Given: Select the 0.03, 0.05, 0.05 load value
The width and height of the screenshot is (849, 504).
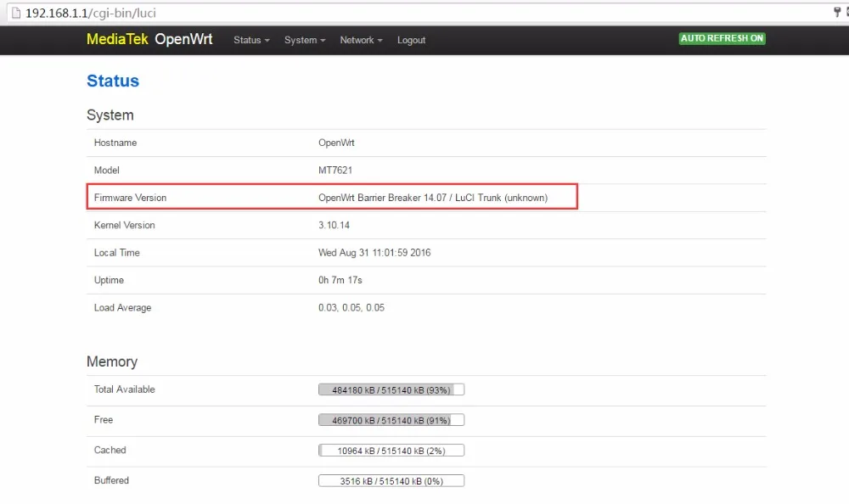Looking at the screenshot, I should coord(351,307).
